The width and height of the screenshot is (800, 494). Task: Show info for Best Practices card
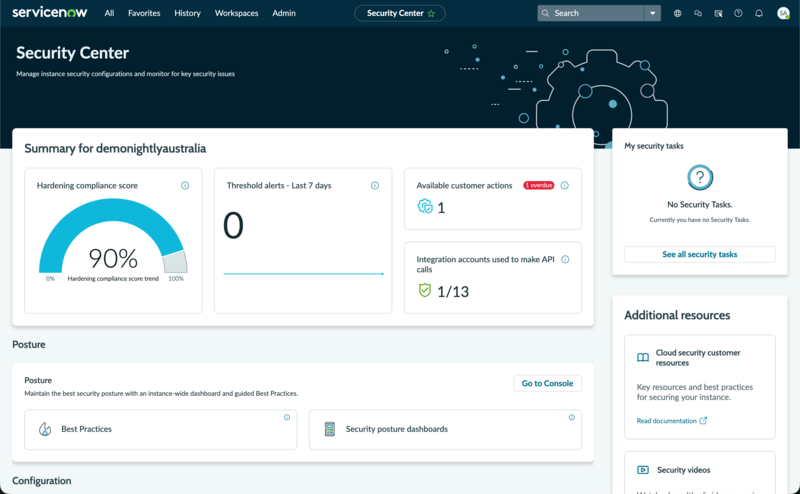(x=287, y=417)
